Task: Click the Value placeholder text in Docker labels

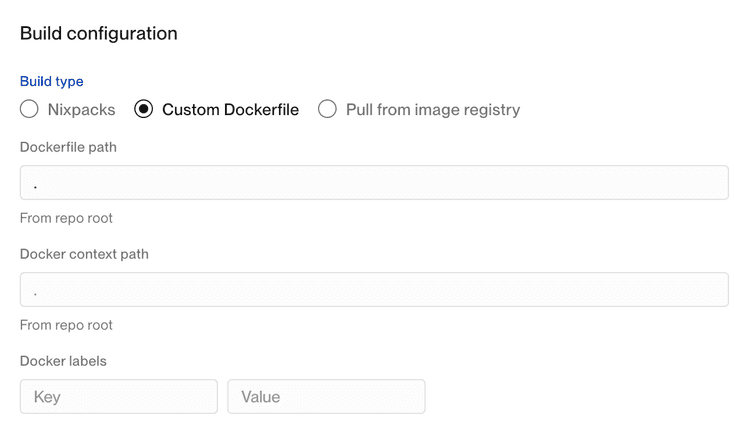Action: pyautogui.click(x=261, y=397)
